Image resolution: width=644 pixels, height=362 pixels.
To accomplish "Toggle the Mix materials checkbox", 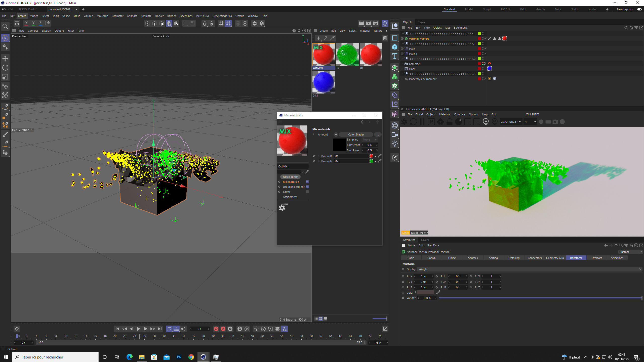I will (307, 182).
